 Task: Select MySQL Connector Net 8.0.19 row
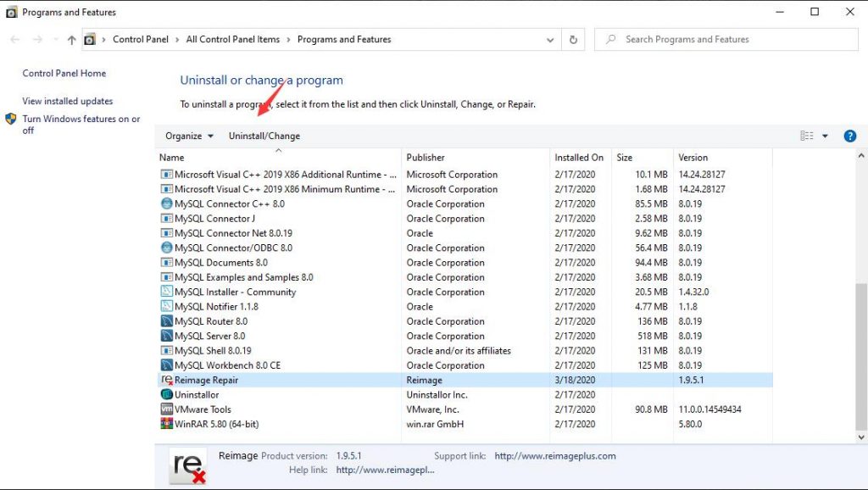464,233
